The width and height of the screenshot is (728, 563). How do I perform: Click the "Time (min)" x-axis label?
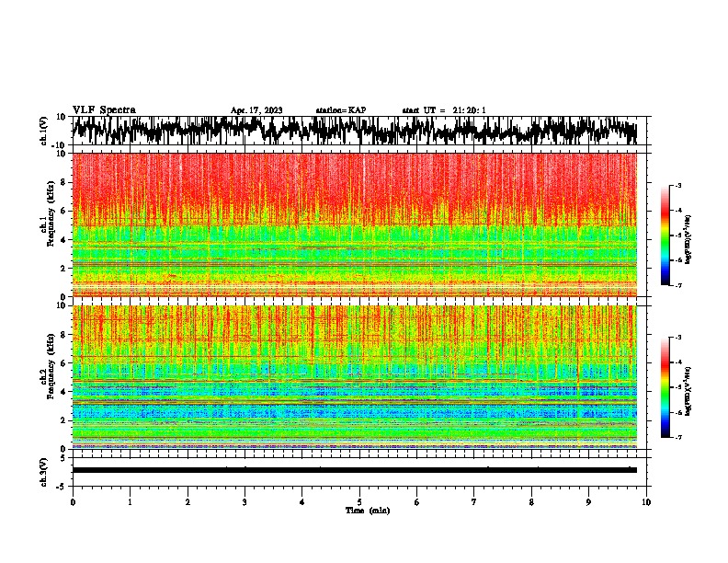coord(368,511)
